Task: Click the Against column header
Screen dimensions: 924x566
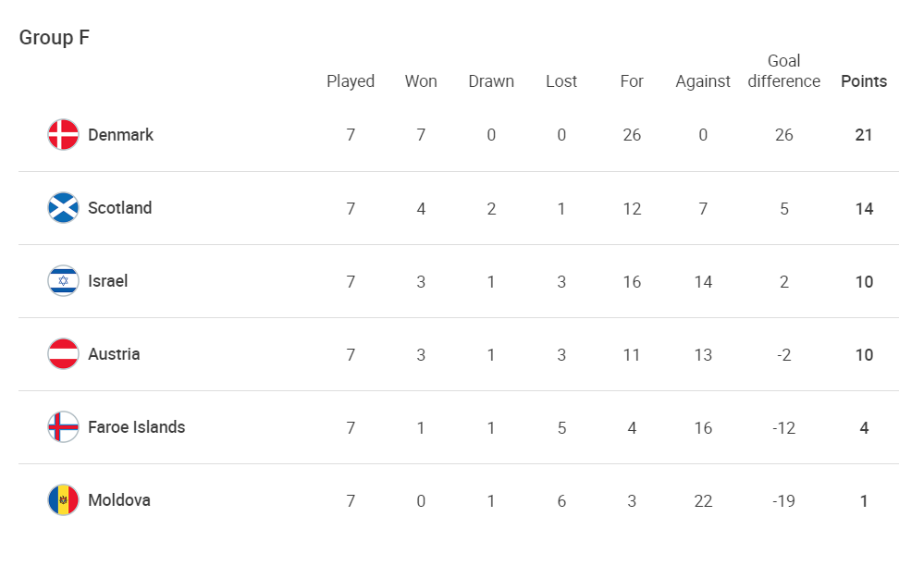Action: (703, 81)
